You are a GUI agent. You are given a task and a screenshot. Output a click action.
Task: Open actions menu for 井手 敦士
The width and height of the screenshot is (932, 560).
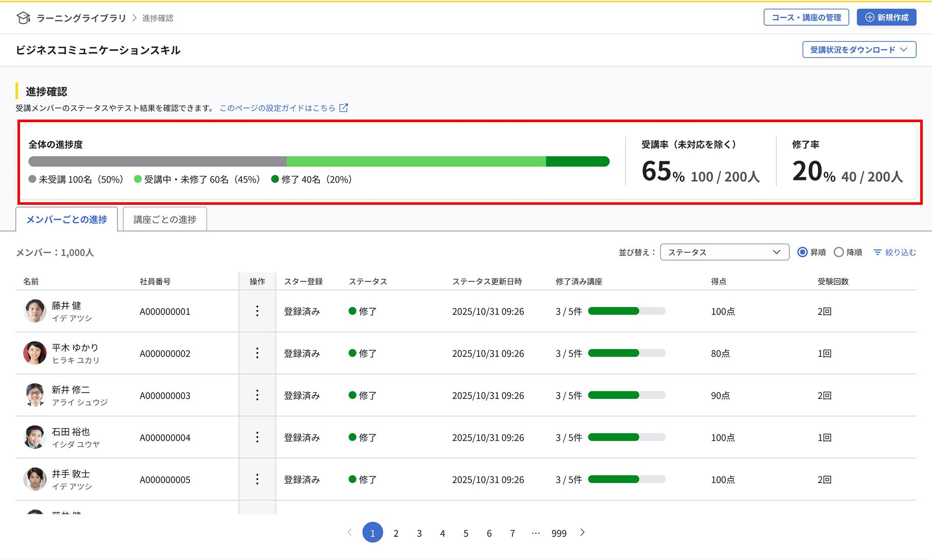[x=257, y=479]
